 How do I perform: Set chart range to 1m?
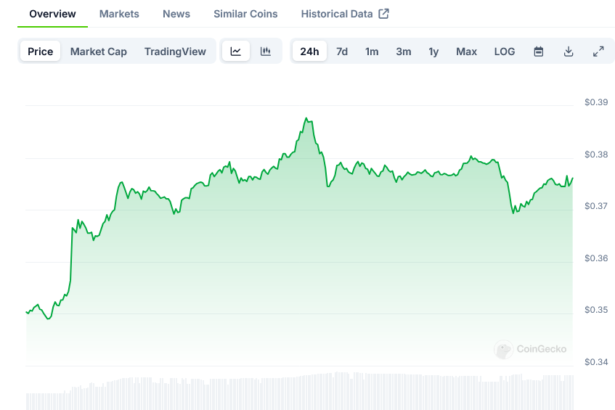[x=372, y=51]
